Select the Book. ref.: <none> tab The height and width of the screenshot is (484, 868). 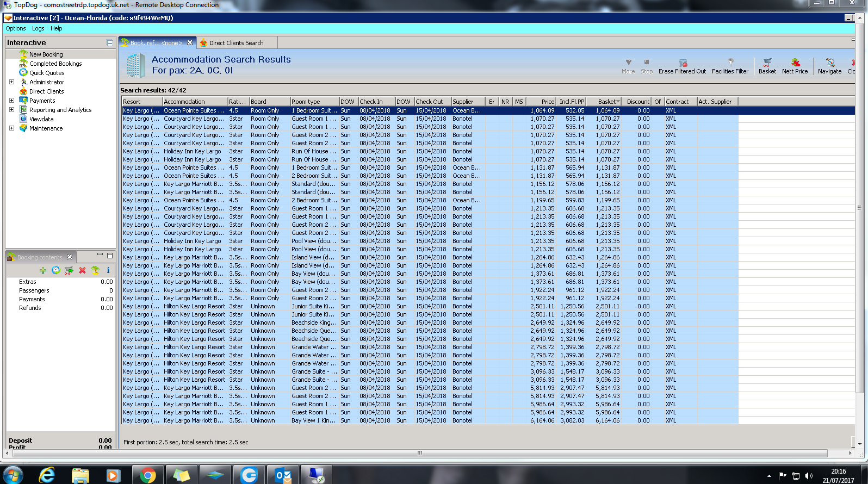(156, 43)
